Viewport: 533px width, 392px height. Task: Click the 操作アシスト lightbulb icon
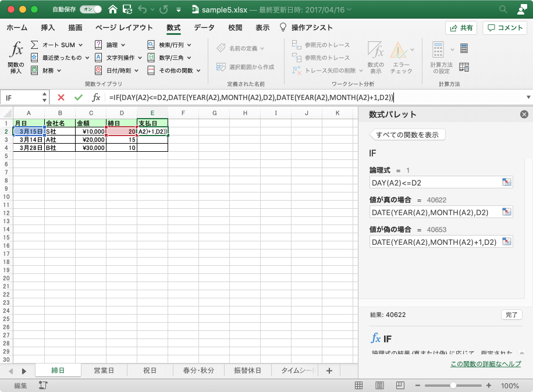(x=283, y=27)
